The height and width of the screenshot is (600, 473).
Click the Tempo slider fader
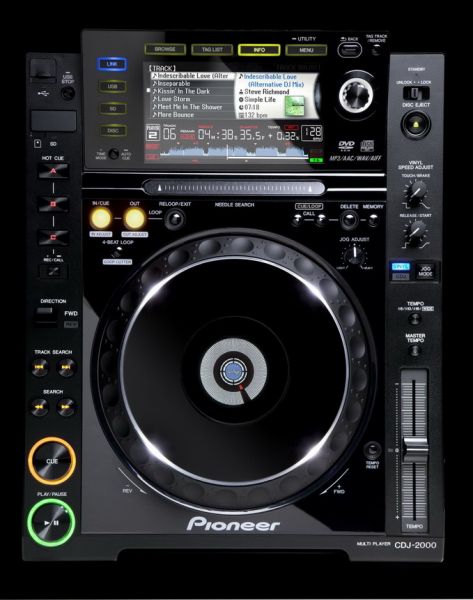coord(415,447)
